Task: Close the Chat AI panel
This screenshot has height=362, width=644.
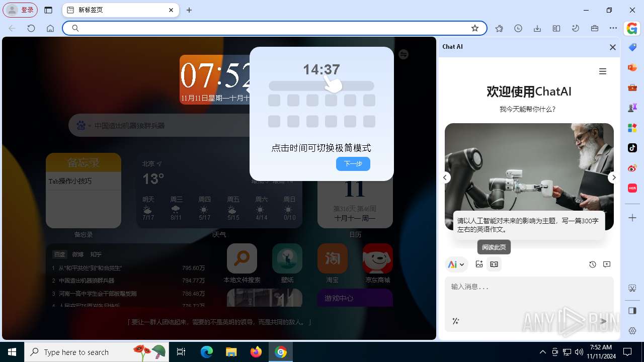Action: (x=612, y=47)
